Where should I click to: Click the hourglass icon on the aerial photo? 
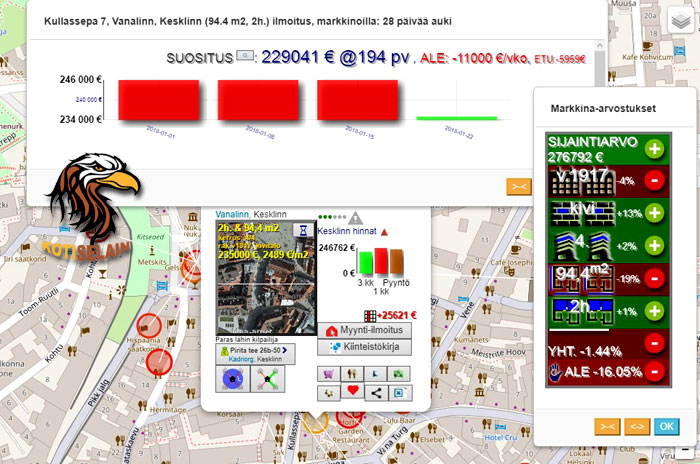pos(303,230)
